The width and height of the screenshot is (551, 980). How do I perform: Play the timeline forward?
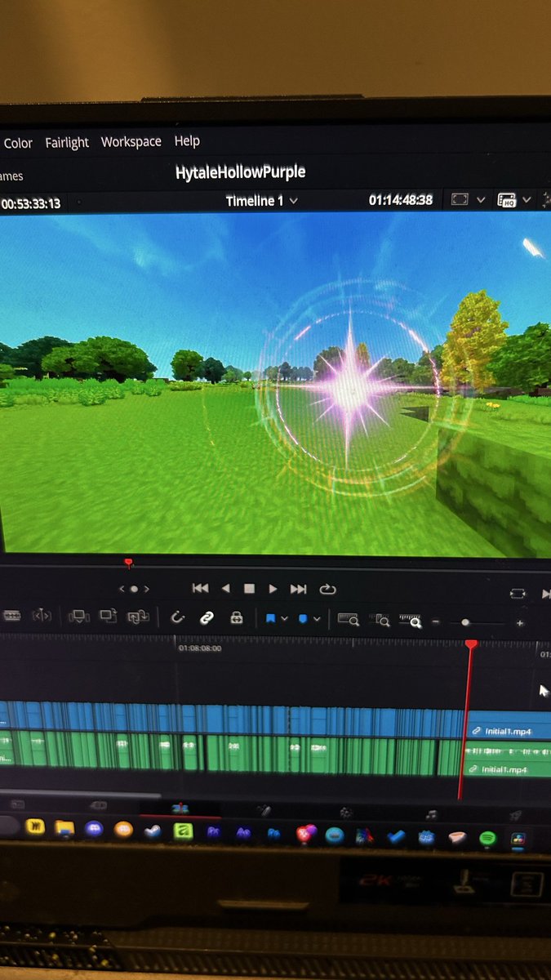click(x=273, y=588)
